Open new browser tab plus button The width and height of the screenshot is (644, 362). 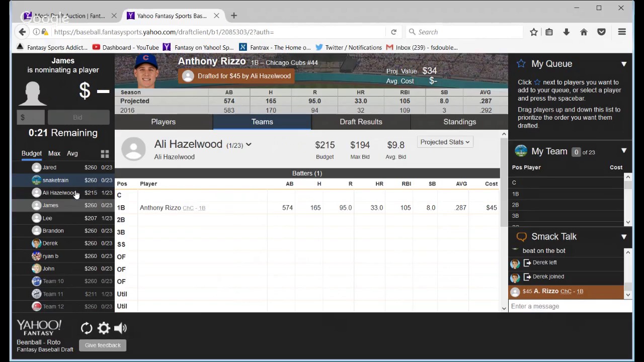click(x=234, y=16)
